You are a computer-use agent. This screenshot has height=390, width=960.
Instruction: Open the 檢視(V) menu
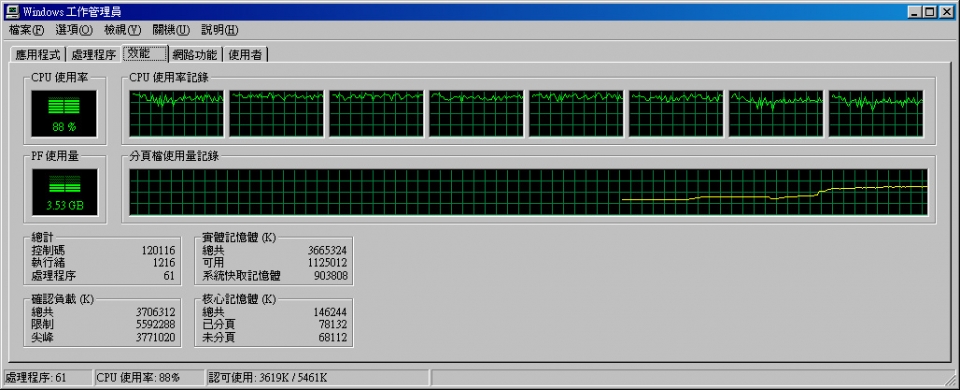122,29
